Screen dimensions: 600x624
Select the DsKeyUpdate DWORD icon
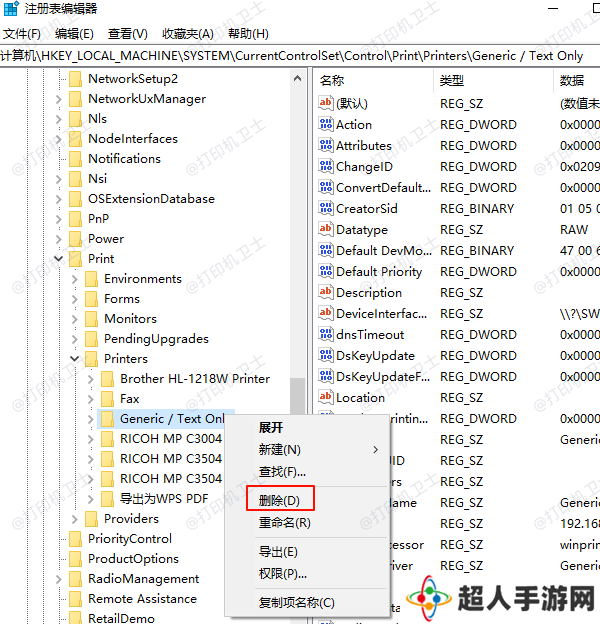coord(325,355)
